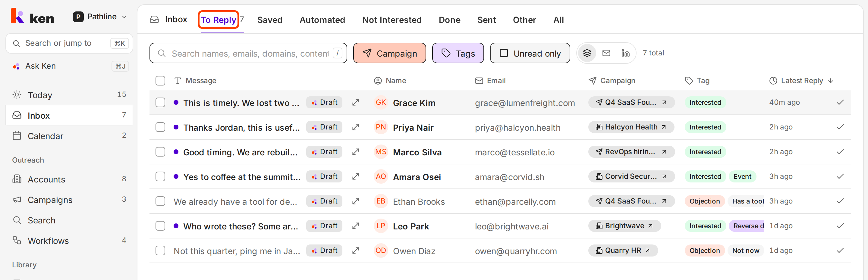868x280 pixels.
Task: Click the Event tag on Amara Osei's row
Action: [x=742, y=176]
